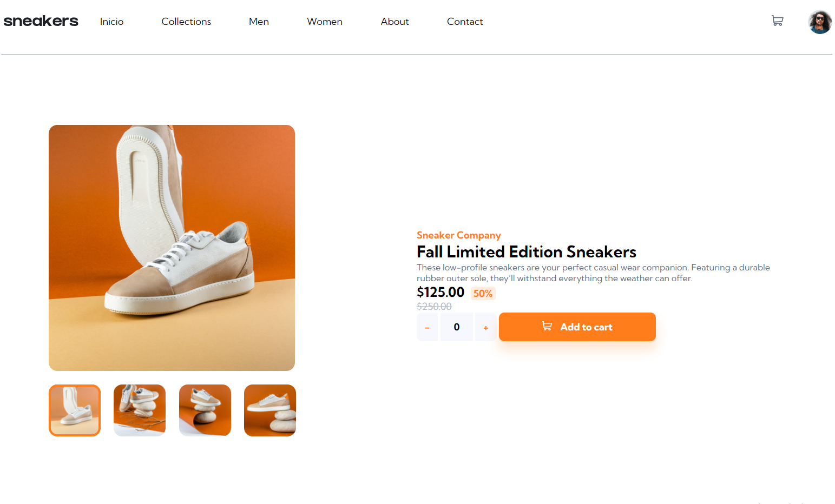Select the last sneaker side-view thumbnail
This screenshot has width=835, height=504.
pos(269,410)
